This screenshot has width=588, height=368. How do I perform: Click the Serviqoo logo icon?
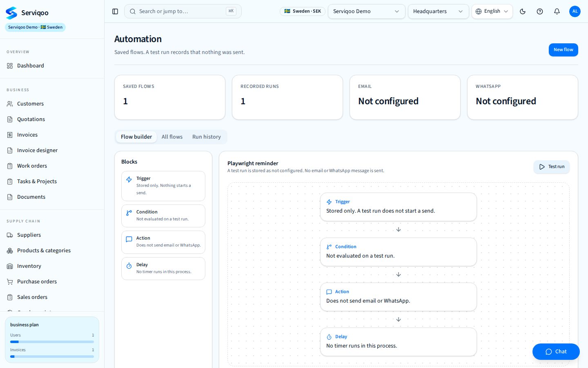[x=11, y=13]
